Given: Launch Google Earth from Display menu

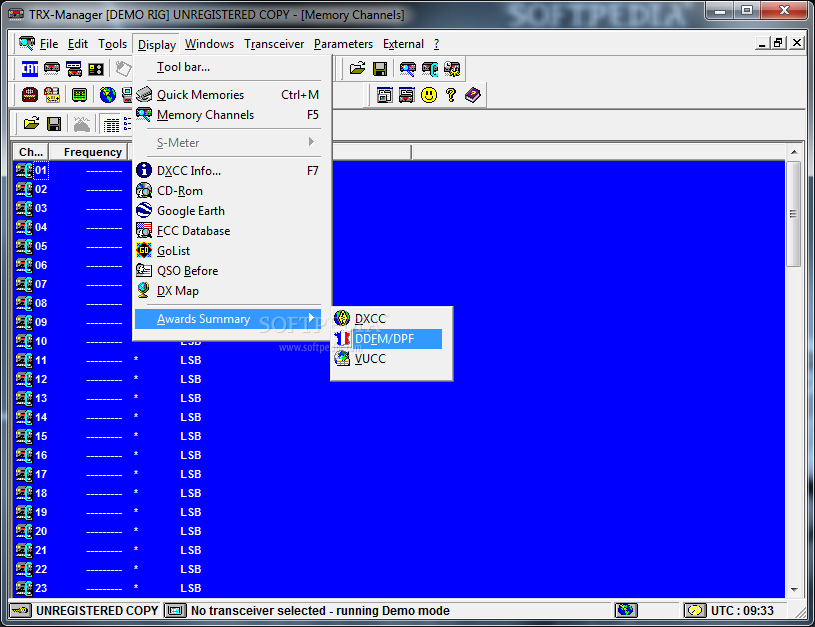Looking at the screenshot, I should pos(228,211).
